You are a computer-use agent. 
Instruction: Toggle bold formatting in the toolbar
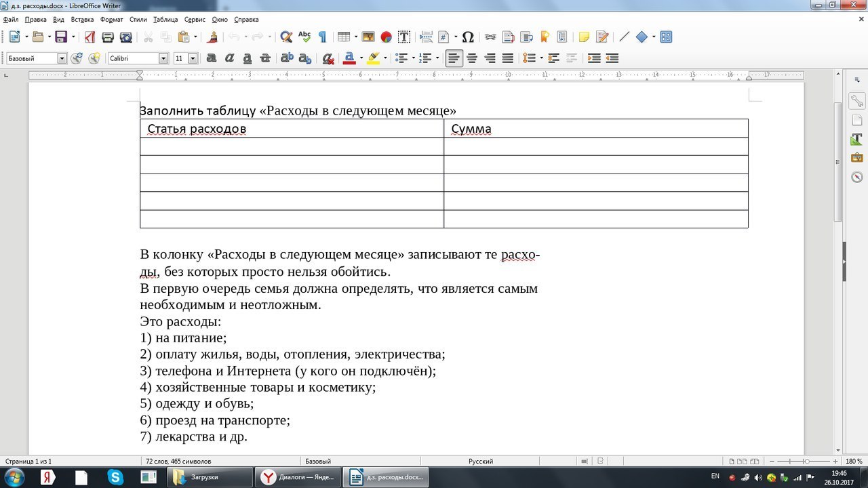tap(212, 58)
